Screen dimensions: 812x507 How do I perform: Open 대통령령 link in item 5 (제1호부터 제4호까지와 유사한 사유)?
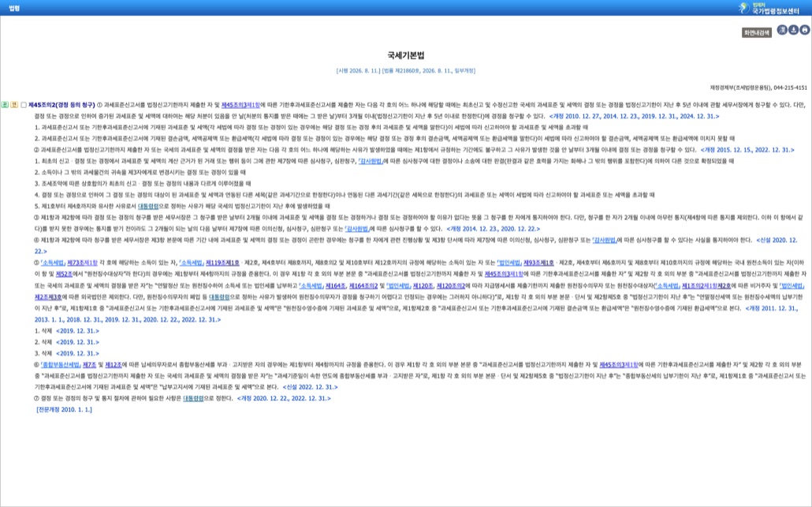point(148,206)
